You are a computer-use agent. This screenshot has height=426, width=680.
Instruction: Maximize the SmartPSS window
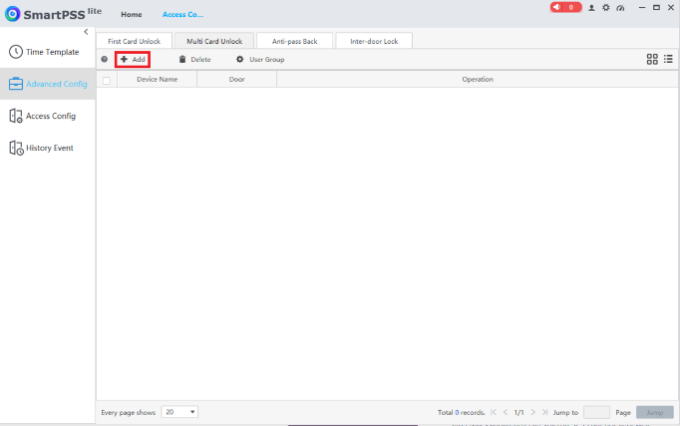[x=656, y=7]
